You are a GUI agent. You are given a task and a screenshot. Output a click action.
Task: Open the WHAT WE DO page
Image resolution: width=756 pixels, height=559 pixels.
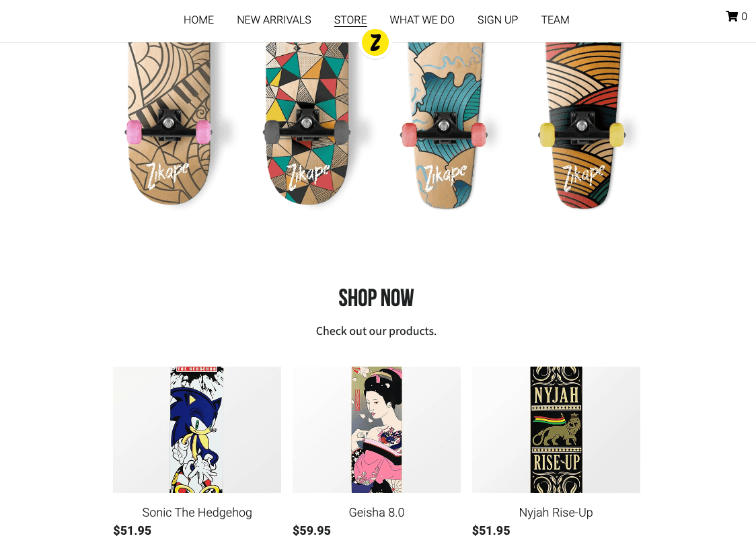422,20
